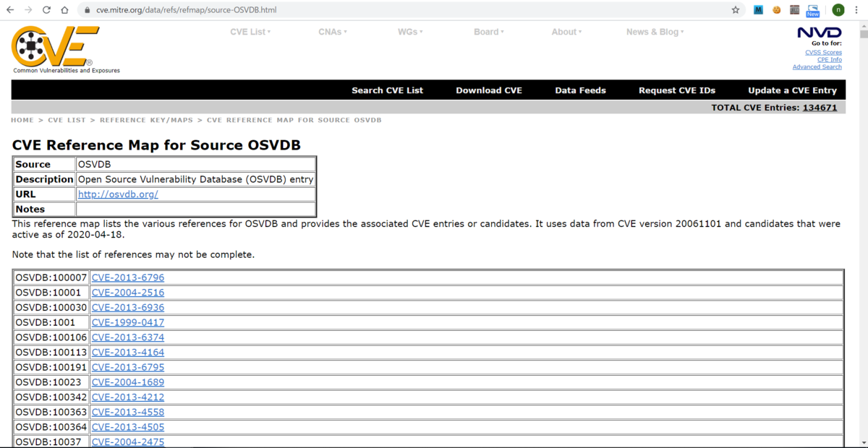Open CVE-2013-4558 link
Viewport: 868px width, 448px height.
point(128,412)
